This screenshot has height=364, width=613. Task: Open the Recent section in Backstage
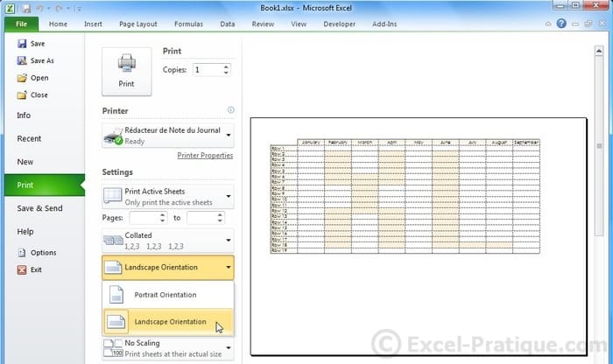45,138
